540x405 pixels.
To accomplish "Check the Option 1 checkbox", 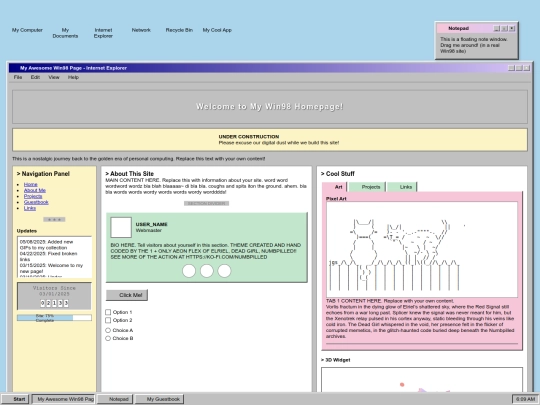I will (108, 312).
